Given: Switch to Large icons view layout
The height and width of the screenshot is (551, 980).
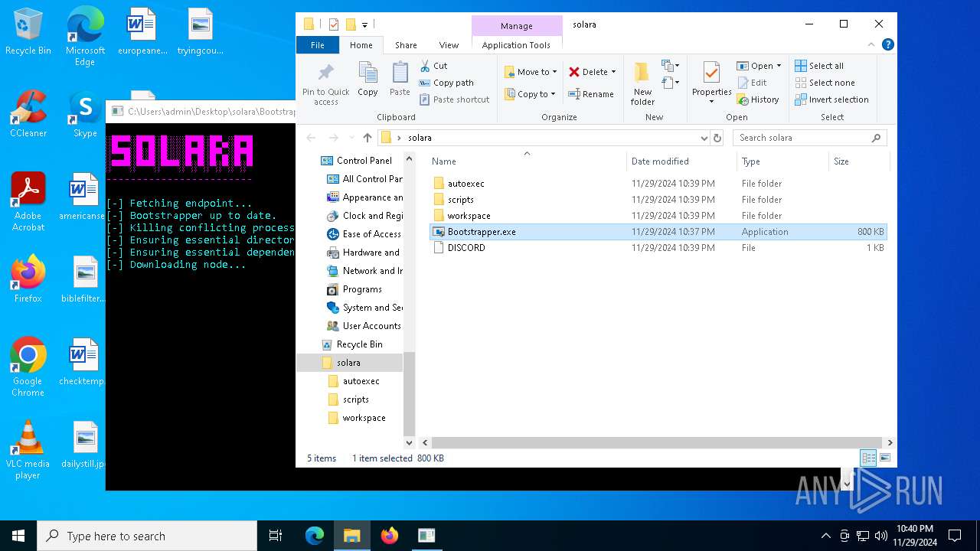Looking at the screenshot, I should pos(885,458).
